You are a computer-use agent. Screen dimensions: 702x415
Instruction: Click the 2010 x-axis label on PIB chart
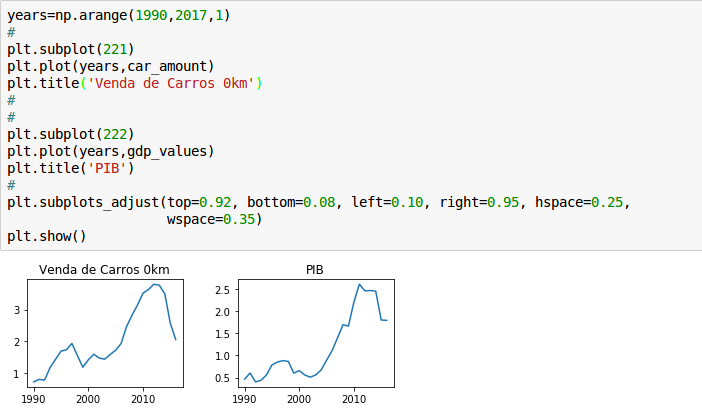pos(354,398)
